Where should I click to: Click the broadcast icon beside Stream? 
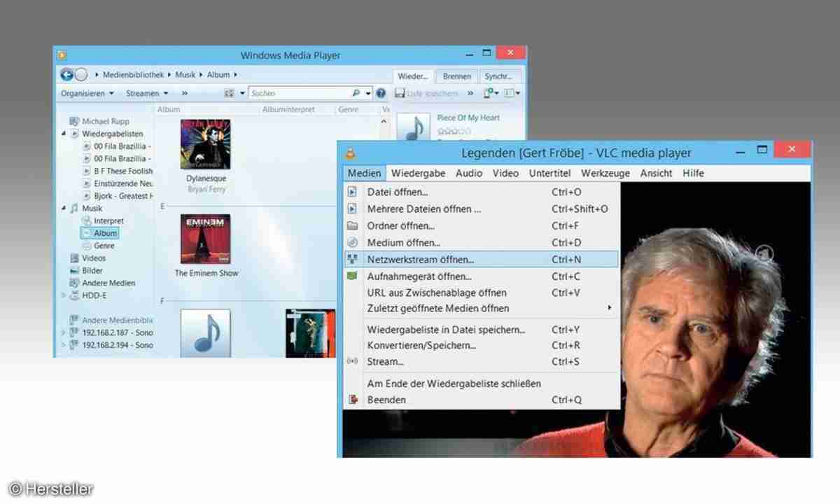pyautogui.click(x=353, y=361)
